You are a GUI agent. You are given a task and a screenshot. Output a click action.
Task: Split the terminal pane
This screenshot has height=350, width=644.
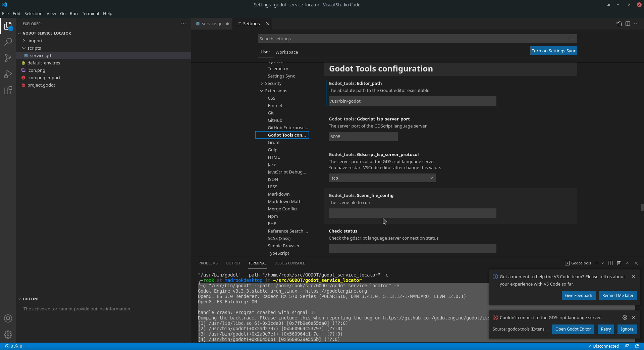pyautogui.click(x=610, y=263)
